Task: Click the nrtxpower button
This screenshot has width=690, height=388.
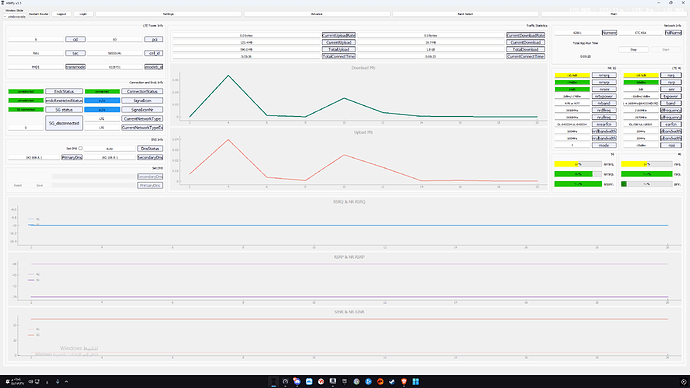Action: click(x=604, y=96)
